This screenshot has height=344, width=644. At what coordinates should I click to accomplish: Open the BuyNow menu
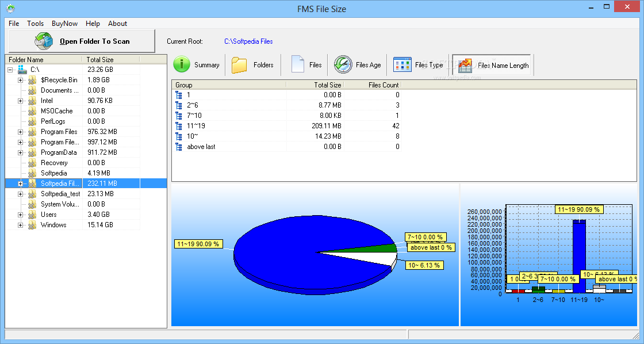point(64,24)
